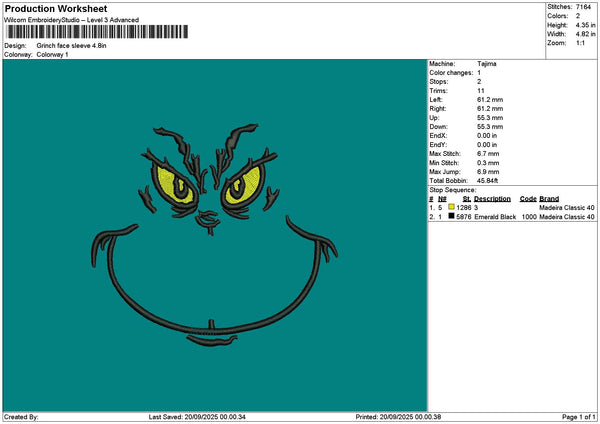Click the yellow thread color swatch
Image resolution: width=600 pixels, height=424 pixels.
click(451, 207)
